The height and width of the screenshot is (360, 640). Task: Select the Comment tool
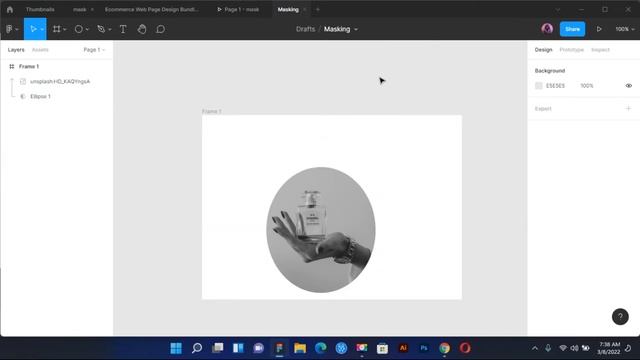pos(160,29)
